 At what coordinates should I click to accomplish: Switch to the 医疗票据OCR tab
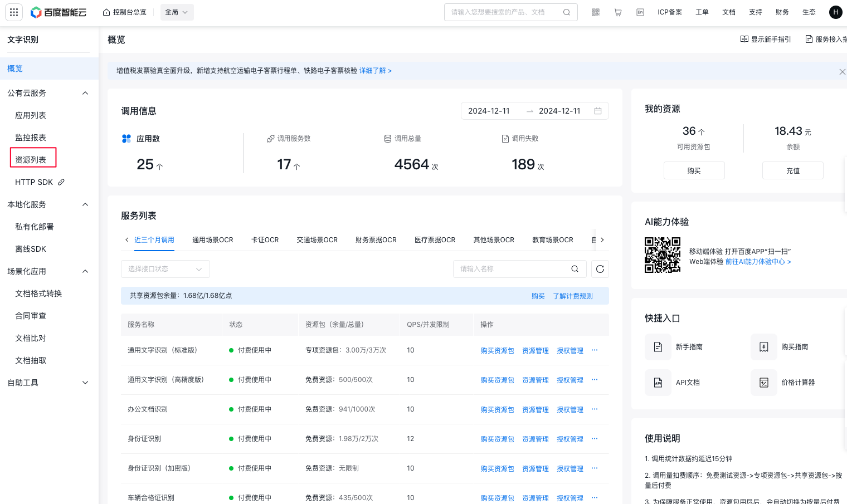(x=435, y=240)
